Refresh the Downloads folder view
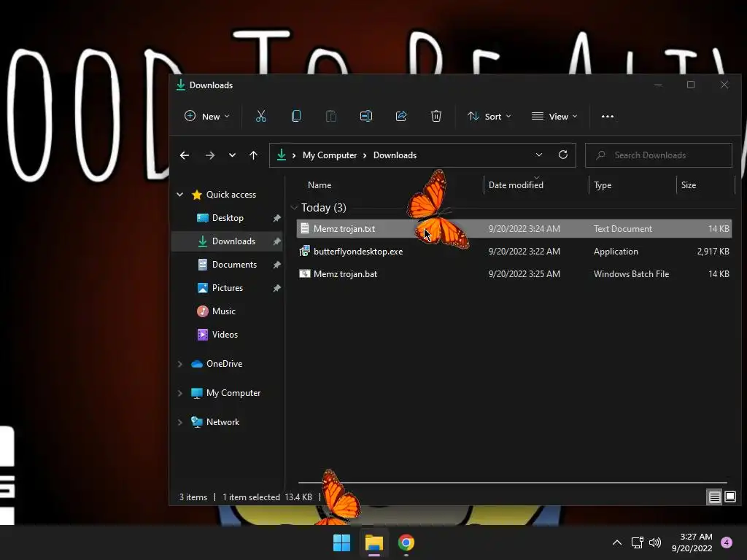This screenshot has width=747, height=560. pos(563,155)
